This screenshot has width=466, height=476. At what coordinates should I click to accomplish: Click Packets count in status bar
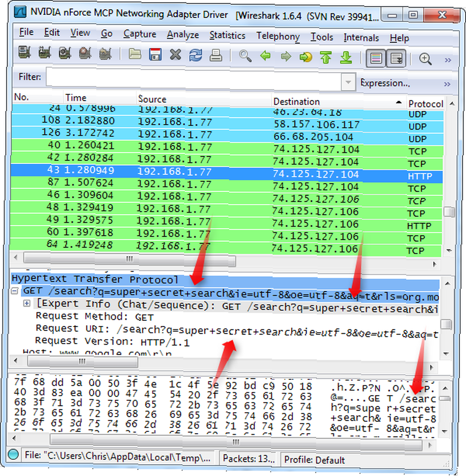coord(249,458)
